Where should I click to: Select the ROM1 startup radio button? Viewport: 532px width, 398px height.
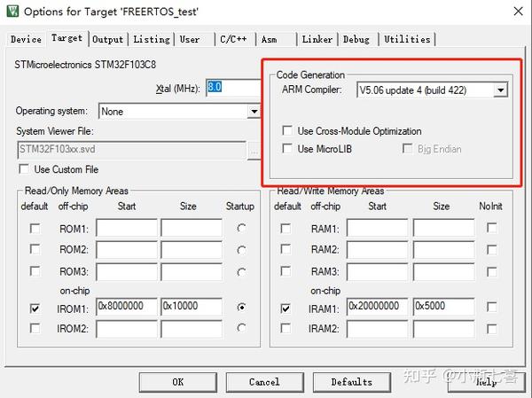[x=241, y=229]
